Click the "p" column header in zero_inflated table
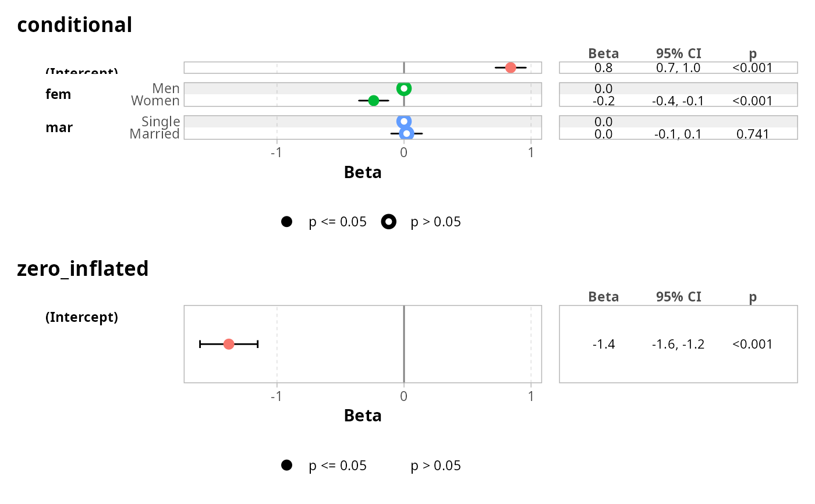815x504 pixels. (x=753, y=297)
